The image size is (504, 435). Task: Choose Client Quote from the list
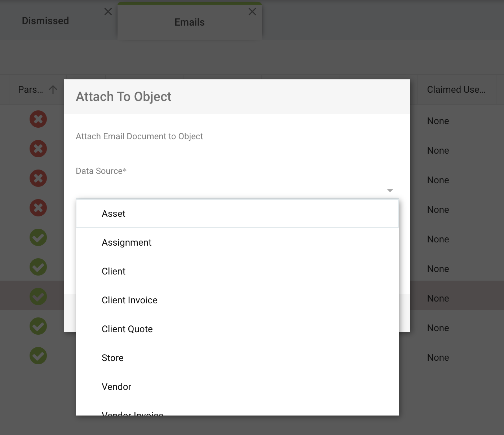pos(127,329)
